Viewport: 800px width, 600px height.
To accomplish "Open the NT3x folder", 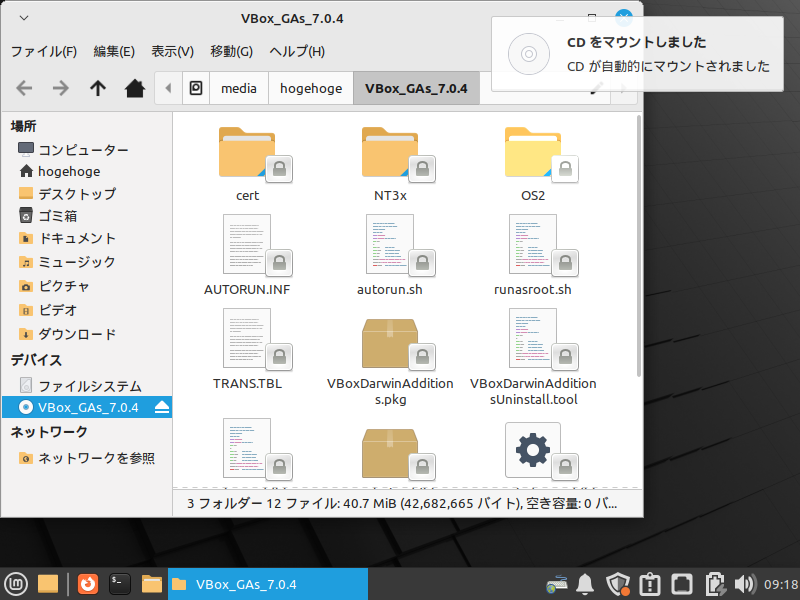I will (x=391, y=164).
